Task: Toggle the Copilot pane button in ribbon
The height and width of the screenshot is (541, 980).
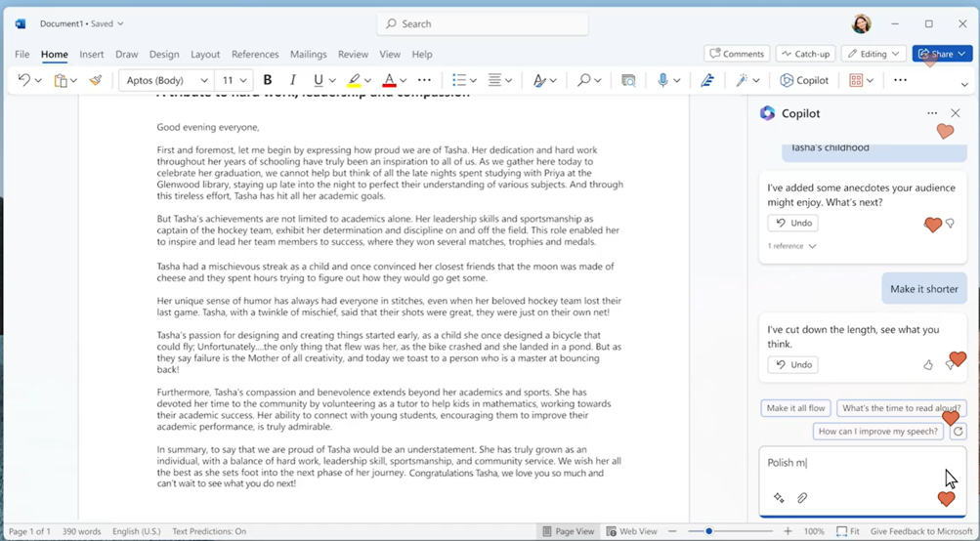Action: click(804, 80)
